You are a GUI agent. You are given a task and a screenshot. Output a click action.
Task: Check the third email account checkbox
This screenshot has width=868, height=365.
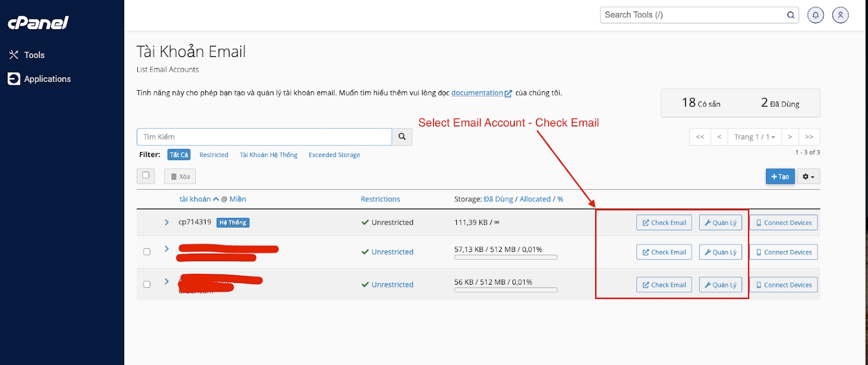(146, 285)
